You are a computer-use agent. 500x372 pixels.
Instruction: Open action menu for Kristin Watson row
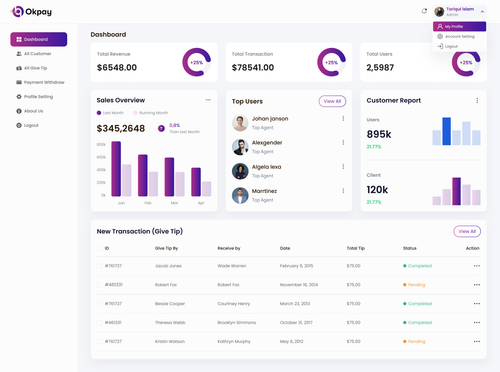477,342
